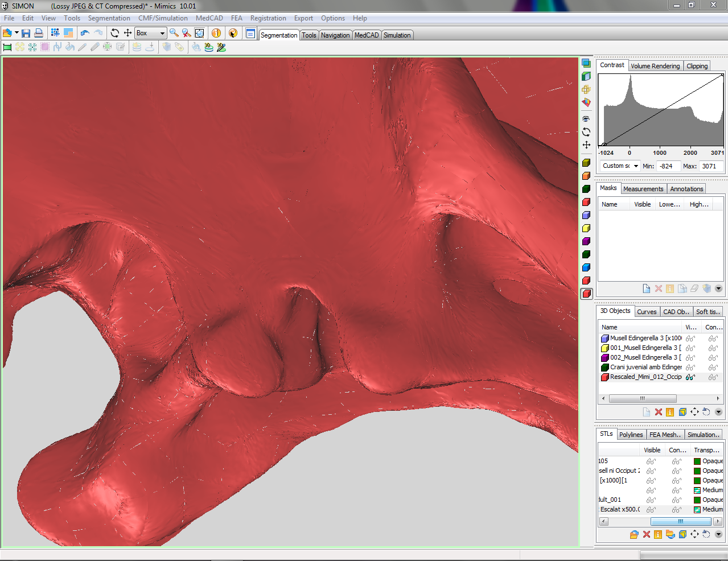Viewport: 728px width, 561px height.
Task: Undo the last action with the undo arrow
Action: coord(85,34)
